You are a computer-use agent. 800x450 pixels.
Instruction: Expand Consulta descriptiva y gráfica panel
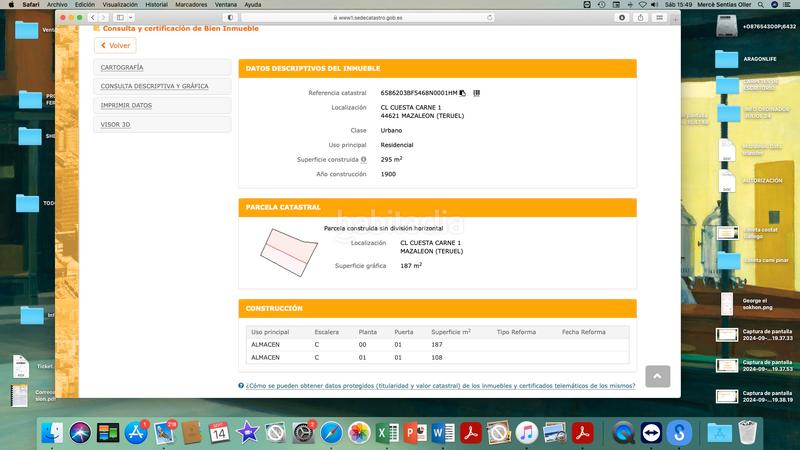[x=162, y=86]
